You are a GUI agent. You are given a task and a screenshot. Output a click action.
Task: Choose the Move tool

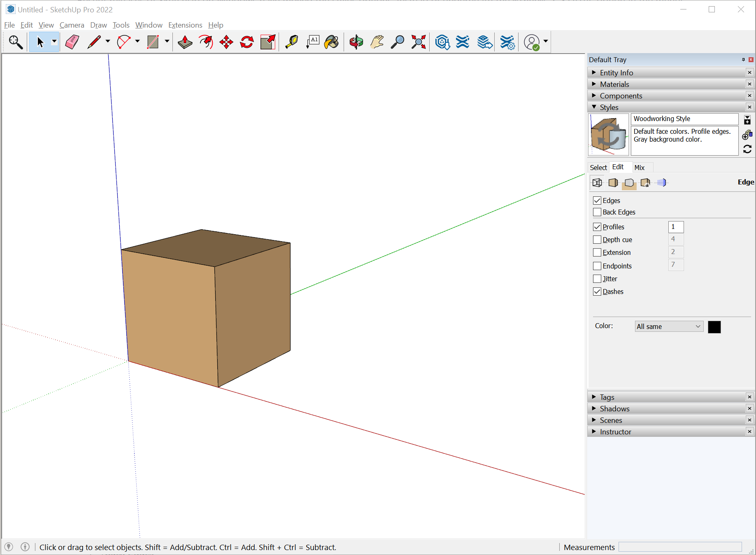coord(226,42)
